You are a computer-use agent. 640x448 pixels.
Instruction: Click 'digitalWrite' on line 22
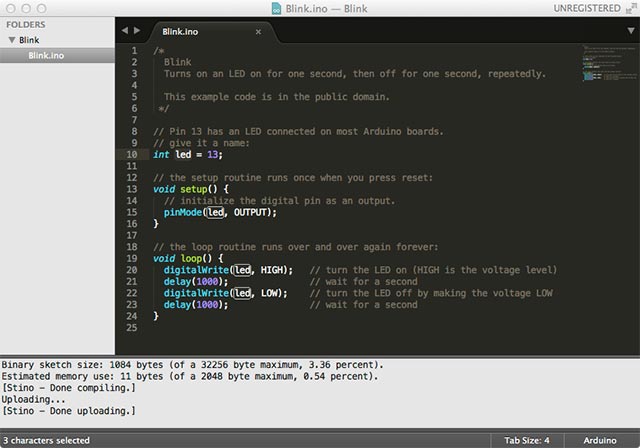(196, 293)
